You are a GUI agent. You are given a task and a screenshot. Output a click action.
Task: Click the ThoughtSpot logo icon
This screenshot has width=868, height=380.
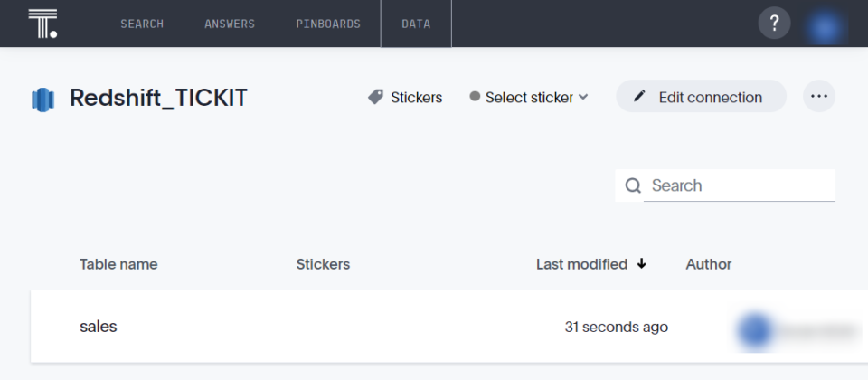(x=42, y=24)
